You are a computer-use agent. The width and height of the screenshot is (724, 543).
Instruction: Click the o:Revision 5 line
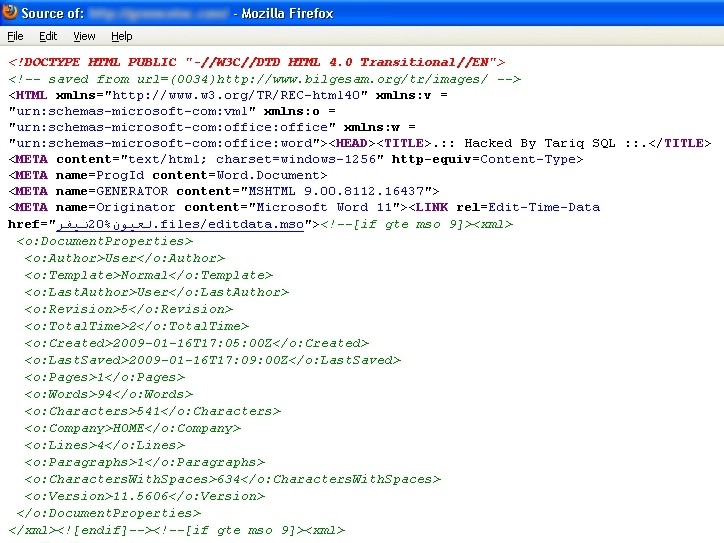[x=129, y=309]
